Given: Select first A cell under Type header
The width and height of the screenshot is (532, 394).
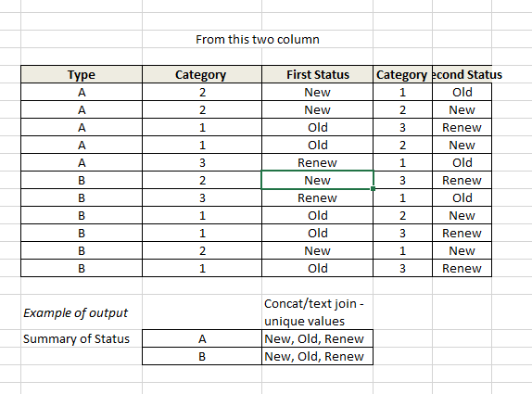Looking at the screenshot, I should point(82,92).
